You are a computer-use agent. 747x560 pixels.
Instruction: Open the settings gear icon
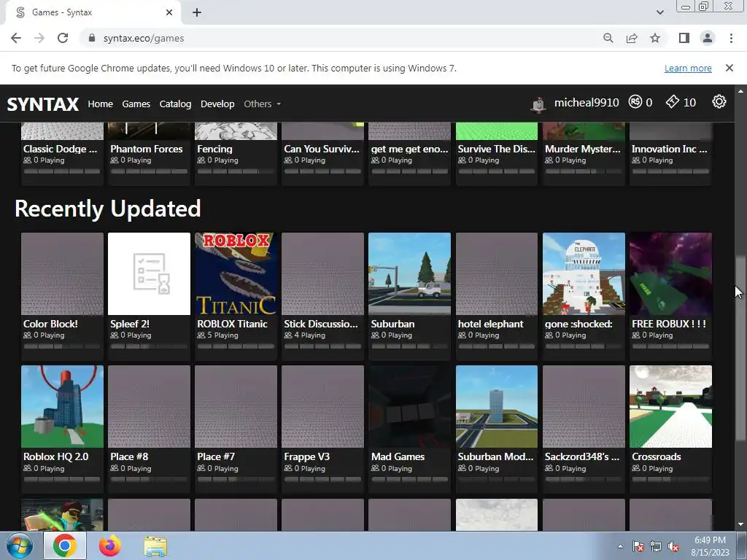pos(719,101)
